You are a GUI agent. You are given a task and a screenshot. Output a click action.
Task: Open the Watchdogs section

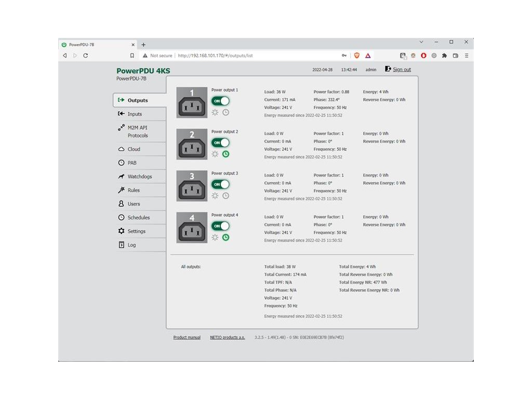click(x=140, y=177)
